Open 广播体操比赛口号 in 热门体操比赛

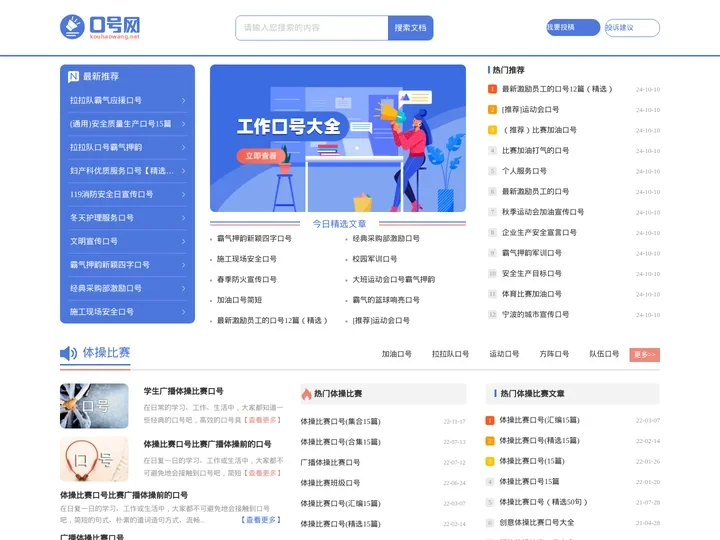330,462
